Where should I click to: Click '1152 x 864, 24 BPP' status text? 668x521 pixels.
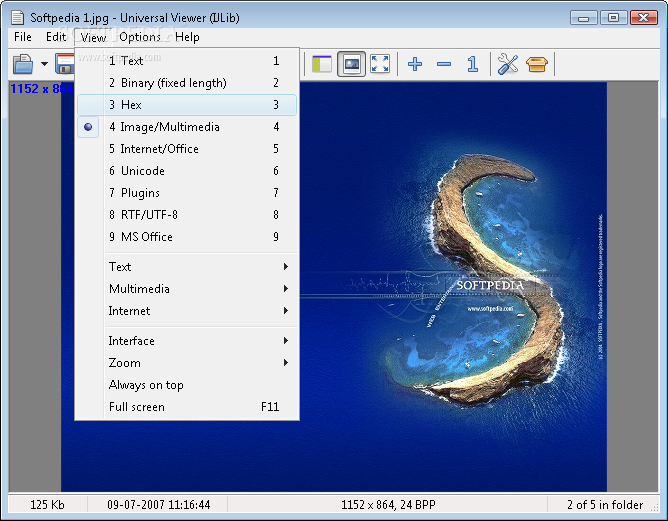(388, 505)
